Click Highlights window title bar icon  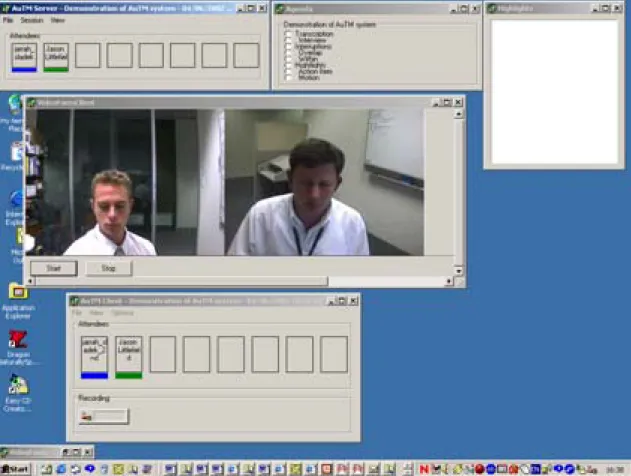[x=491, y=8]
